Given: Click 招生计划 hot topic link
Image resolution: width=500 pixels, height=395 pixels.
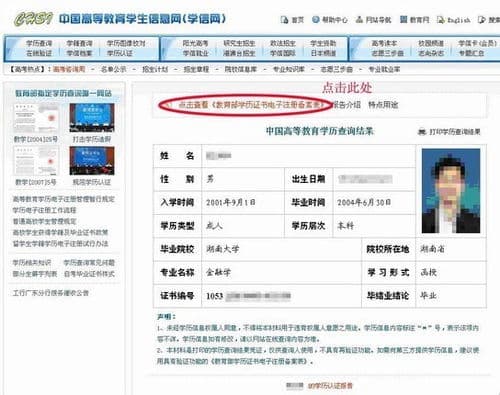Looking at the screenshot, I should click(155, 69).
